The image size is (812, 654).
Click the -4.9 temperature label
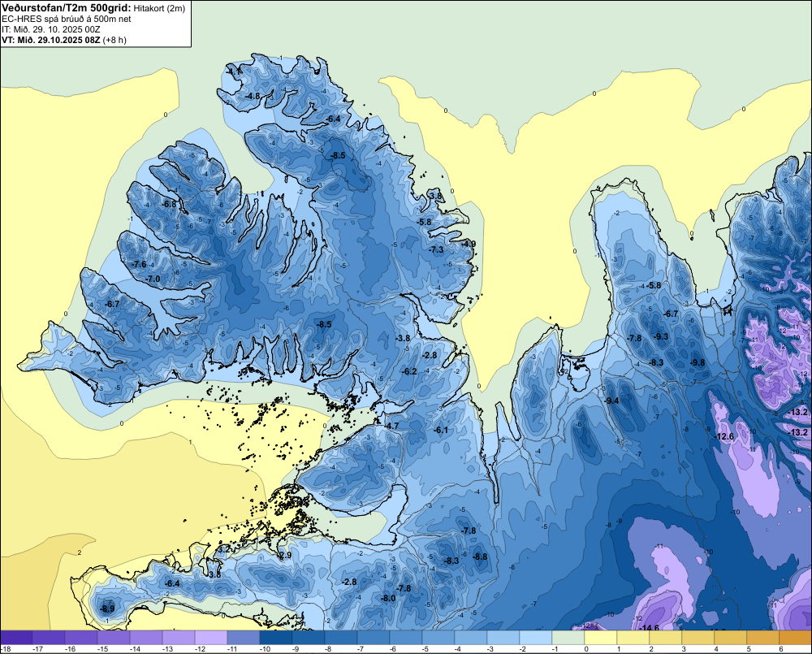point(469,244)
